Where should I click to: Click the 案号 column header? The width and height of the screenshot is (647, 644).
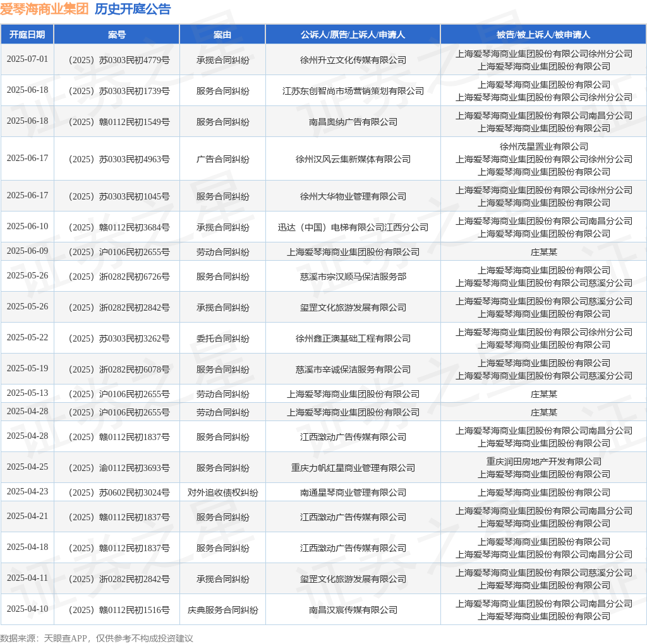[x=117, y=35]
